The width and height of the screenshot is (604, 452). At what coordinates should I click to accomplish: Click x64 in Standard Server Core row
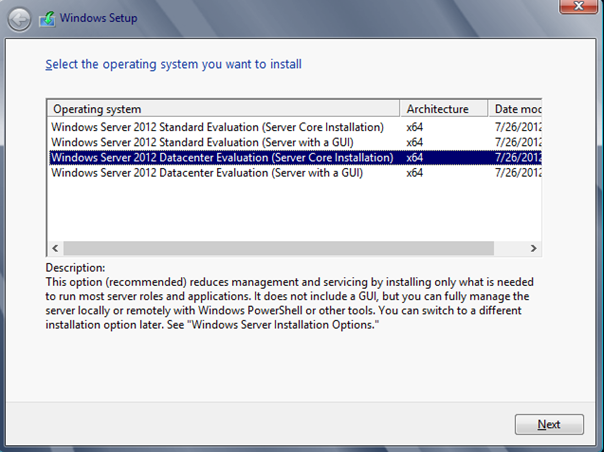click(414, 127)
